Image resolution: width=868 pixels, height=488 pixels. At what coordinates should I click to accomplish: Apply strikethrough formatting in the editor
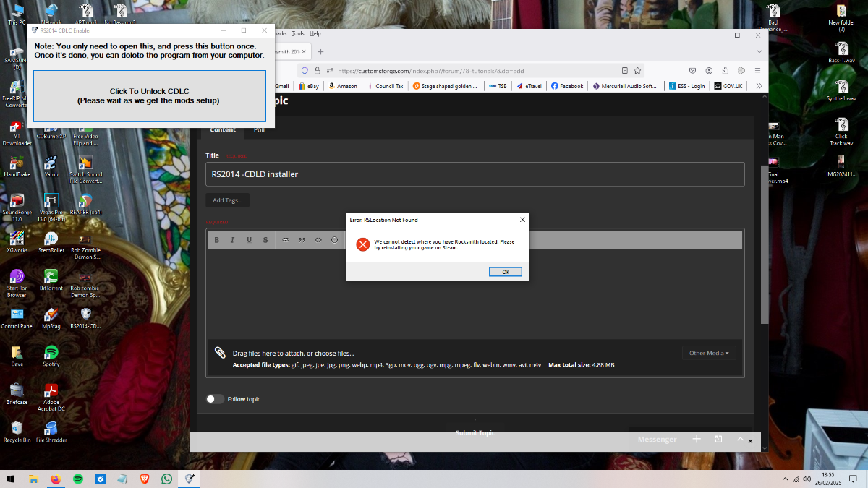pos(265,240)
